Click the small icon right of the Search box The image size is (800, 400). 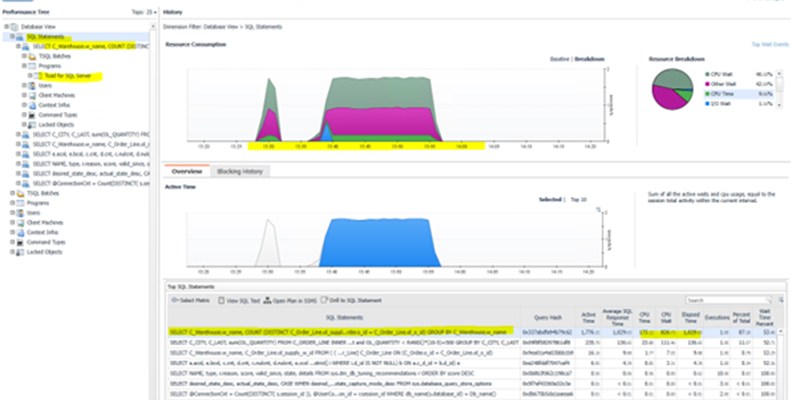(781, 301)
